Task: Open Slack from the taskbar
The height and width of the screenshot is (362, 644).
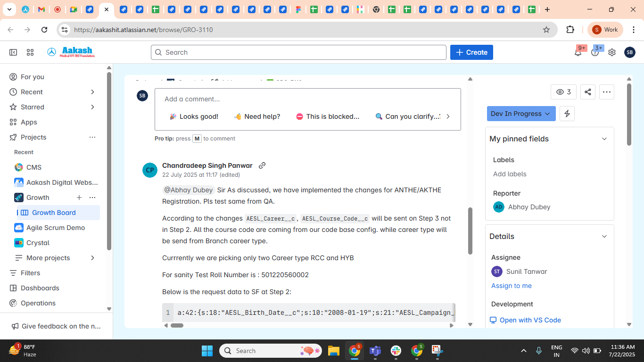Action: click(396, 351)
